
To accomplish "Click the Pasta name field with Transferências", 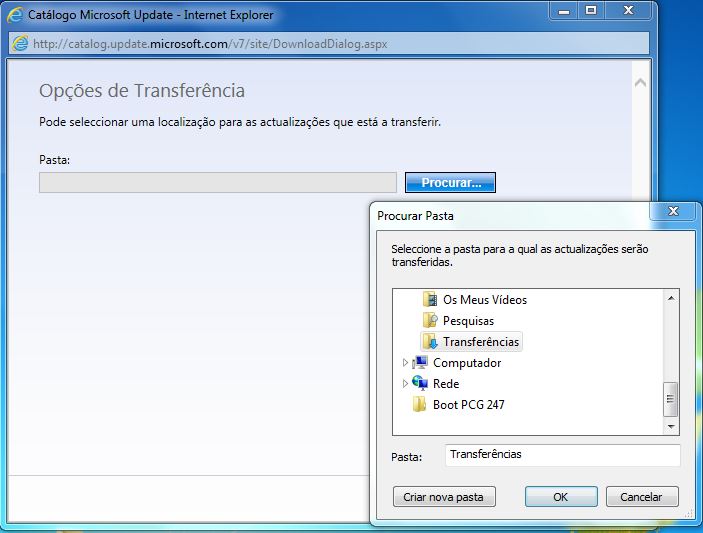I will (x=563, y=455).
